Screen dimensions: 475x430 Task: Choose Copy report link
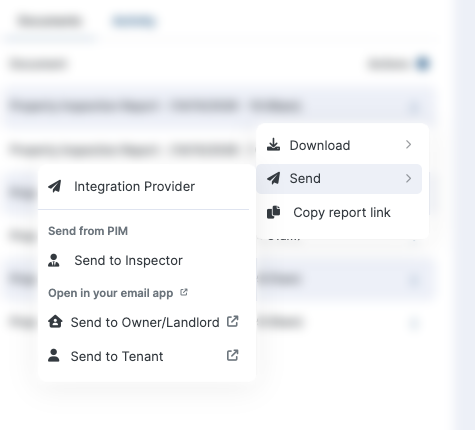point(339,212)
